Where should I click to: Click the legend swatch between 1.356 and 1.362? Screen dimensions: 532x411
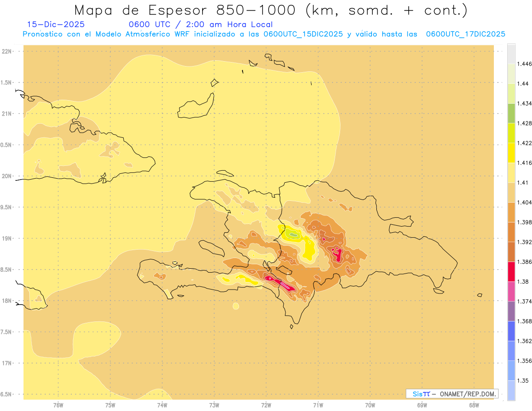[x=511, y=351]
